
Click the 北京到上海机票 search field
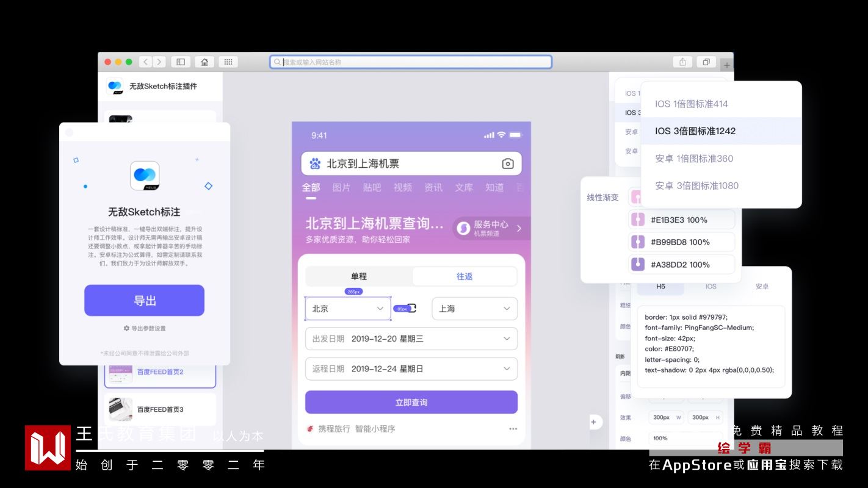pyautogui.click(x=411, y=163)
